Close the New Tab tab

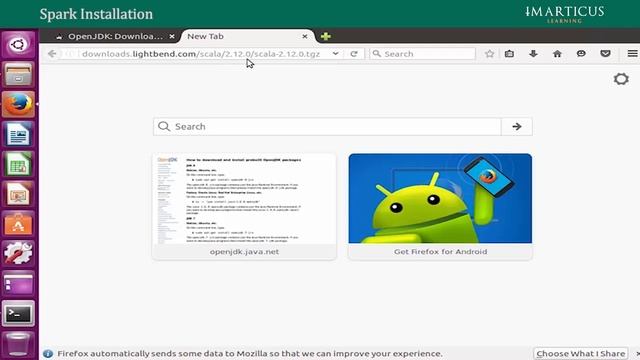pos(304,36)
